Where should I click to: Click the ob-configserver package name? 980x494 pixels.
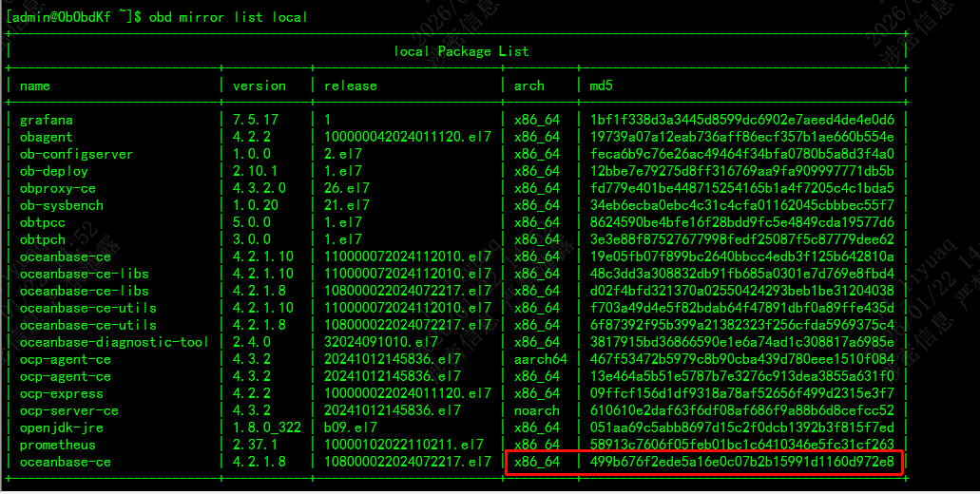(x=77, y=154)
